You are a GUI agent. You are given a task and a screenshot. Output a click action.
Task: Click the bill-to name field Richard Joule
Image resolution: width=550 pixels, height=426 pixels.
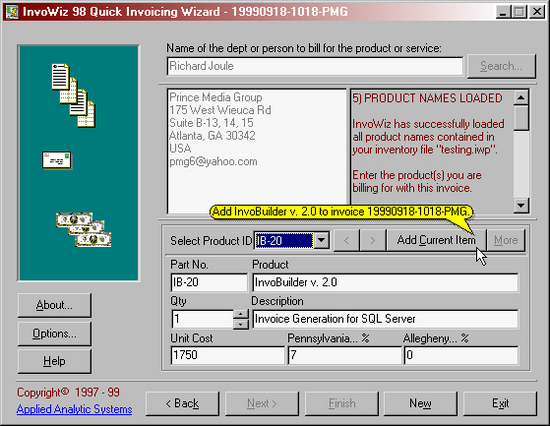click(x=315, y=66)
